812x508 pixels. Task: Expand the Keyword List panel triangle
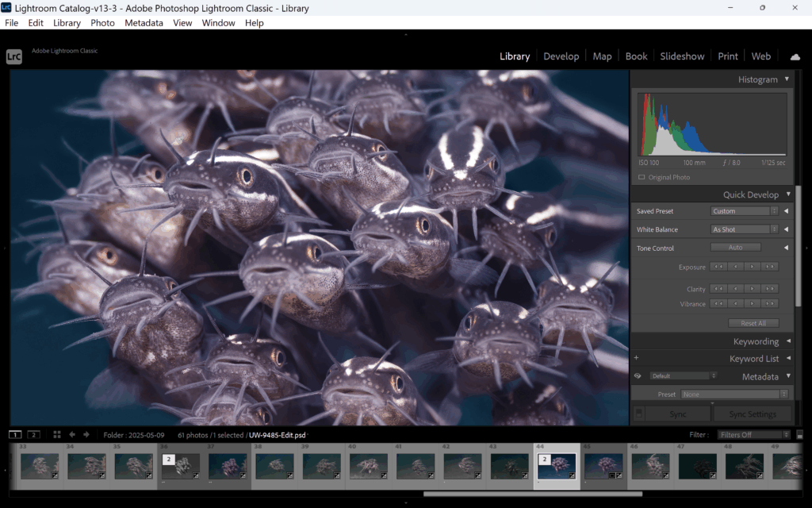[788, 358]
